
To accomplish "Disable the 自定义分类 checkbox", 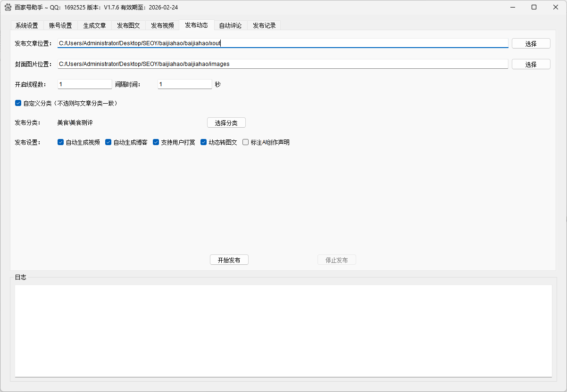I will tap(18, 103).
